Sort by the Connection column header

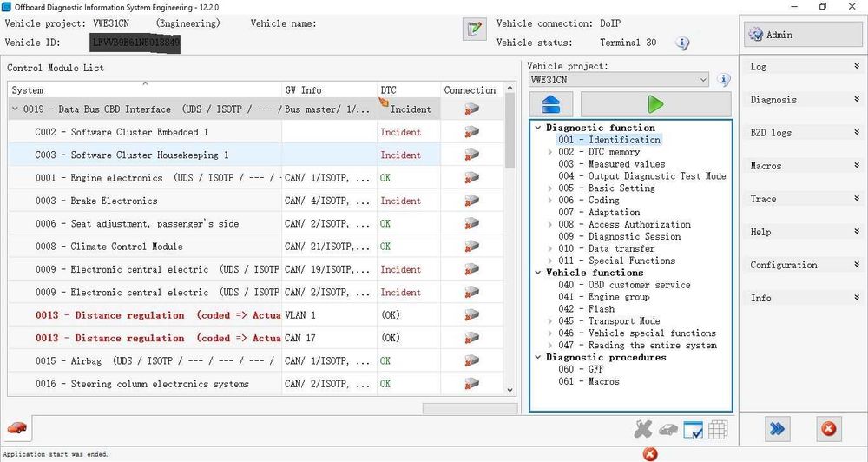[472, 89]
